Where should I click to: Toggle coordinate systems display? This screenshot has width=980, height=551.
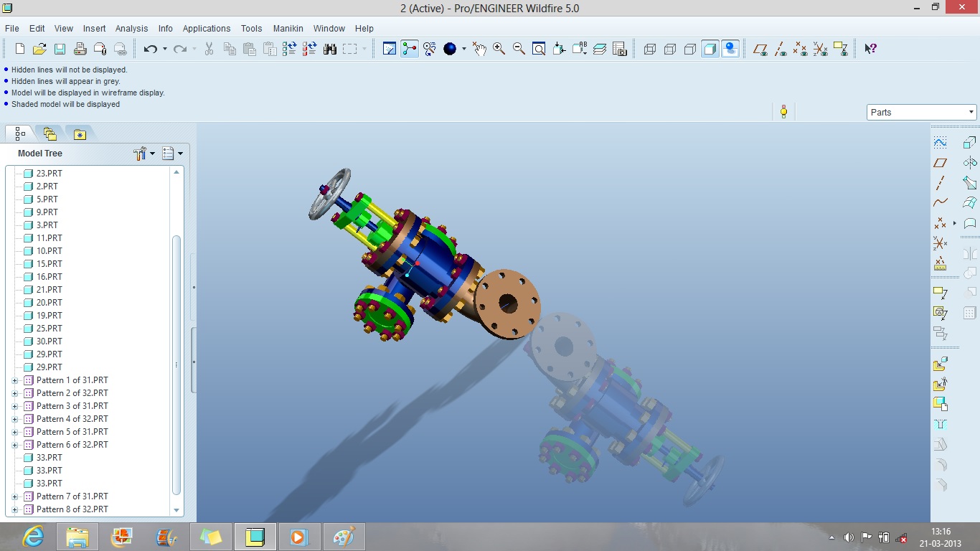(821, 49)
